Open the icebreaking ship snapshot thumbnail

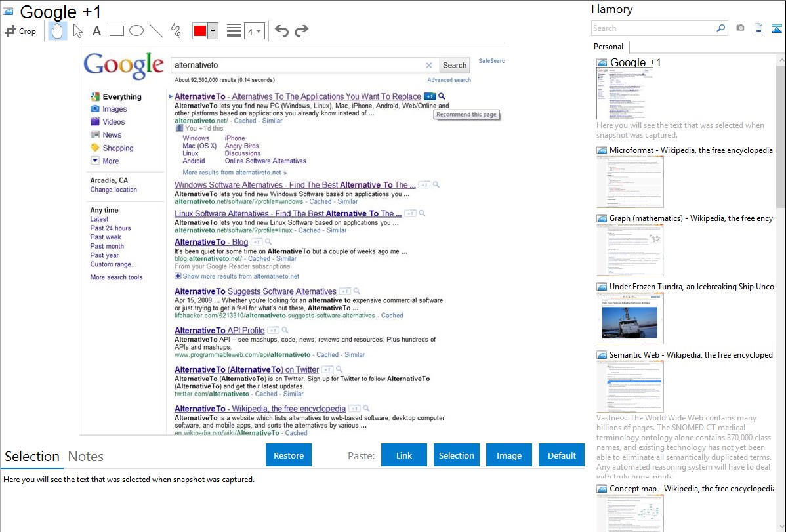click(630, 318)
